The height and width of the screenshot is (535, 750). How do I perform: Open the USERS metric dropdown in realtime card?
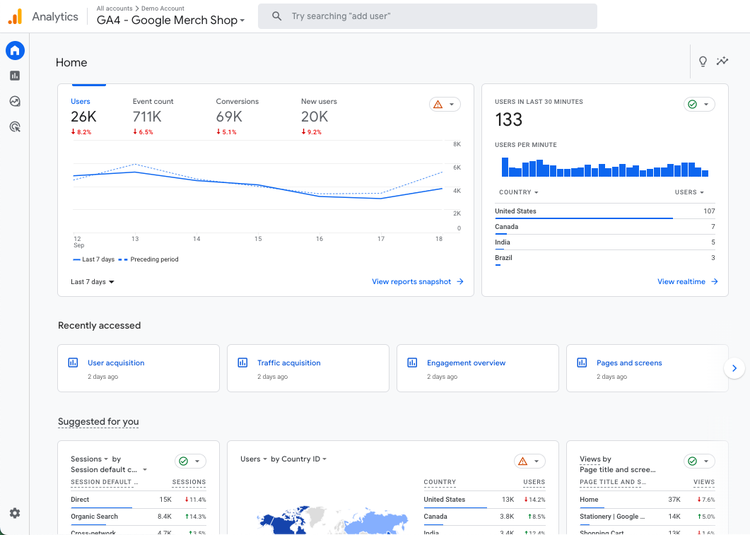tap(689, 192)
